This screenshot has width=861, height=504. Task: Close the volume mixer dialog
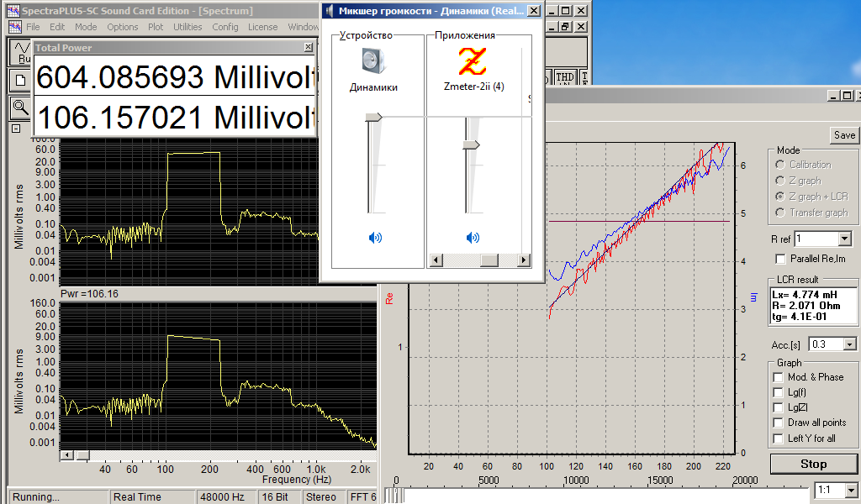point(533,10)
